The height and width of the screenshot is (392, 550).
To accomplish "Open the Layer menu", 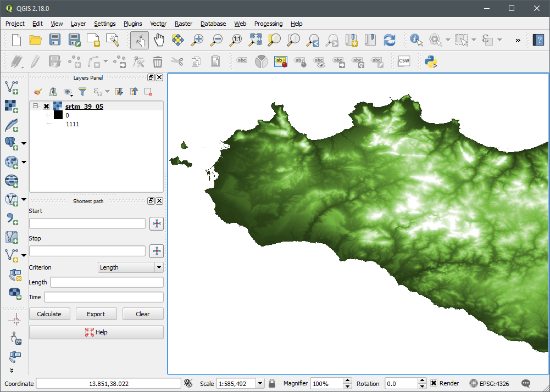I will tap(78, 24).
